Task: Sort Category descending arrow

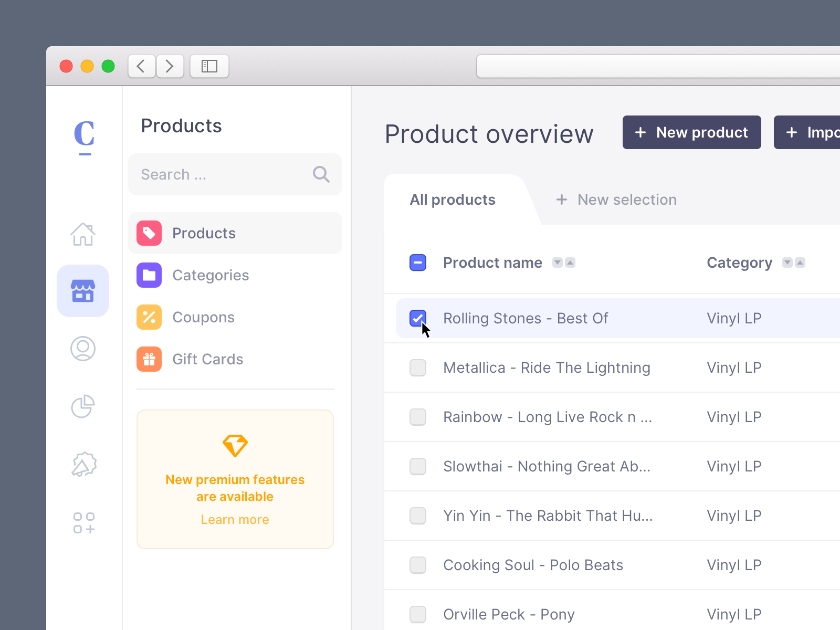Action: 787,262
